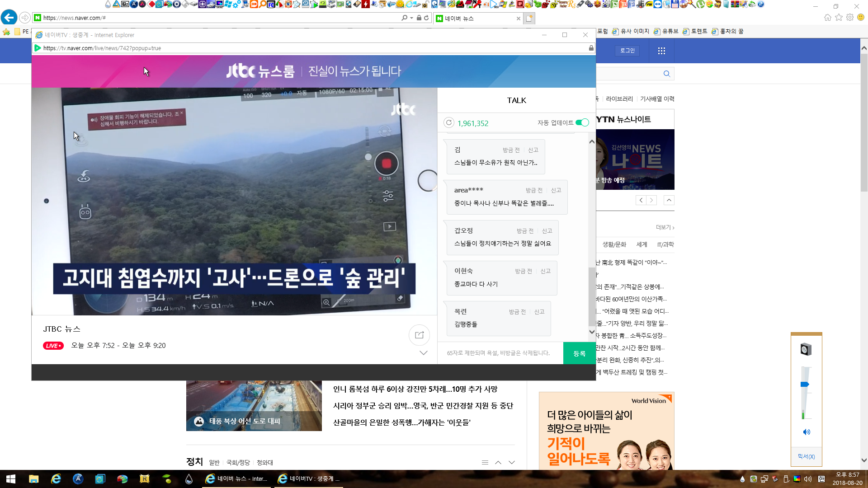
Task: Select 국회/정당 under 정치 section
Action: click(238, 463)
